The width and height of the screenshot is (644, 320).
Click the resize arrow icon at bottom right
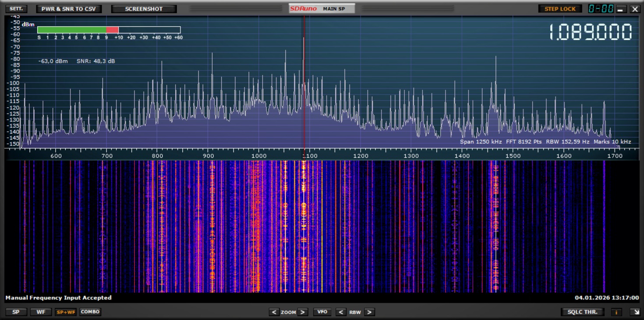[x=634, y=312]
